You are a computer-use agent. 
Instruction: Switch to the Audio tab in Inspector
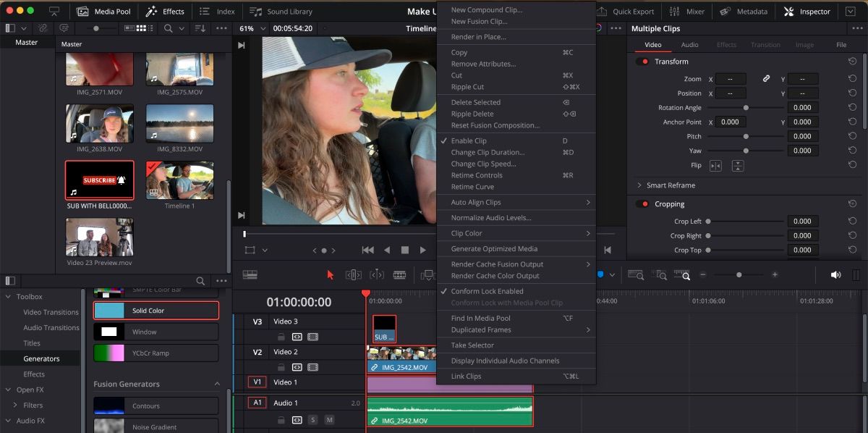pyautogui.click(x=689, y=44)
